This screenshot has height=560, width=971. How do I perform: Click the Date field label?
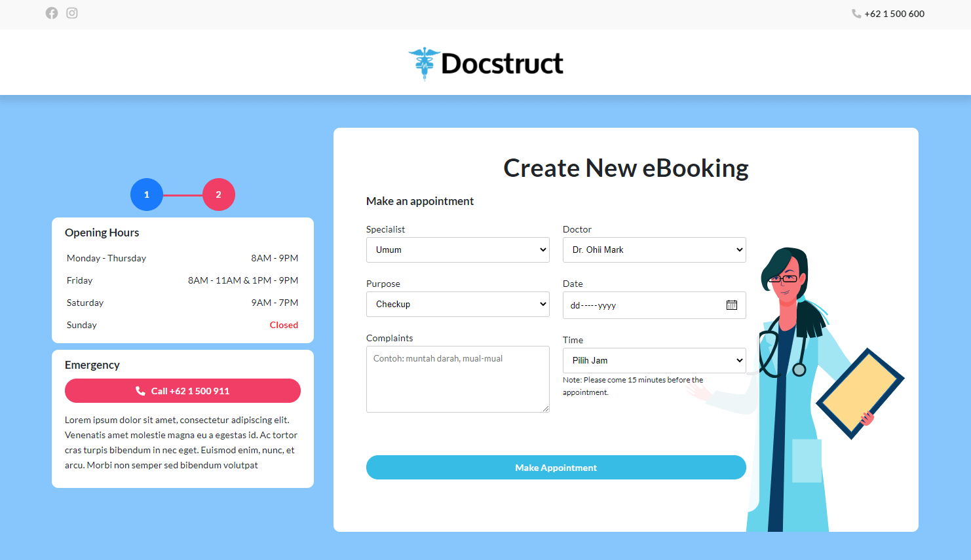pyautogui.click(x=573, y=284)
